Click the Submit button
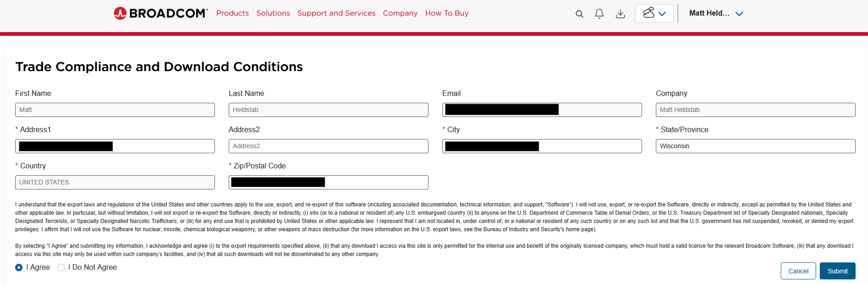The width and height of the screenshot is (868, 284). click(838, 271)
